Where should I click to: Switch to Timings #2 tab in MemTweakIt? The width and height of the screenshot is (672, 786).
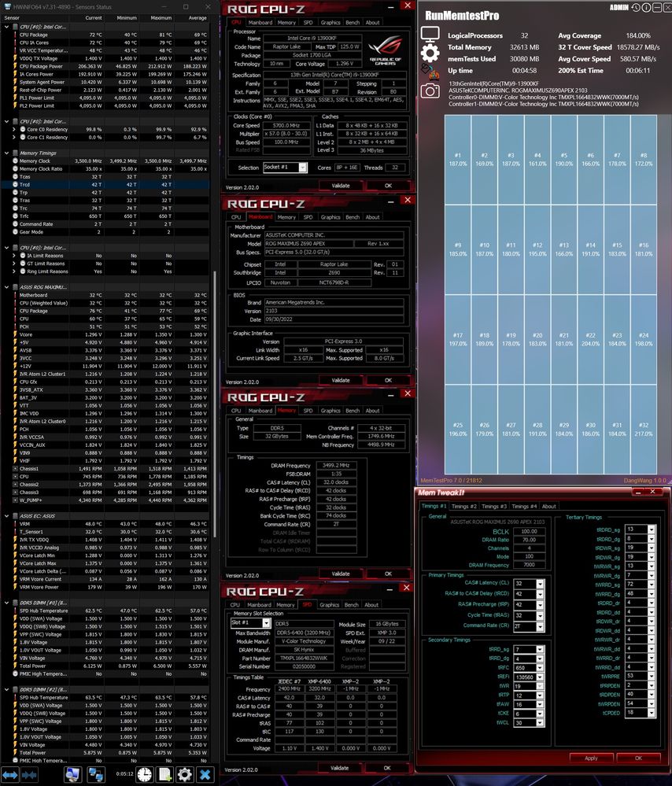click(x=464, y=506)
